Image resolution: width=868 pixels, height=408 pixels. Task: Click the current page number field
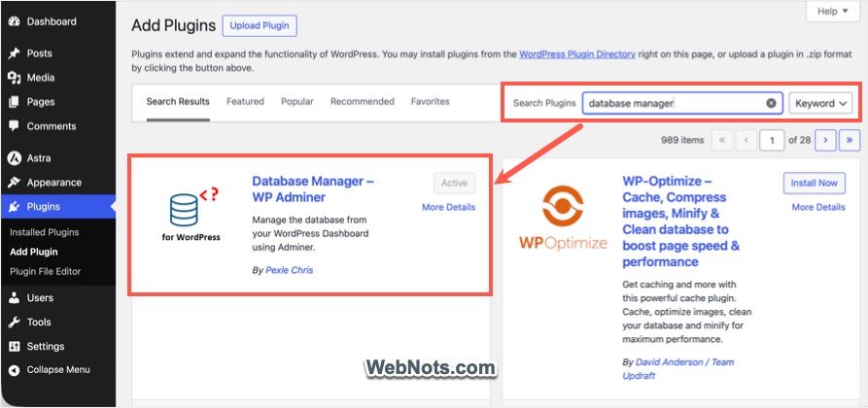click(772, 141)
